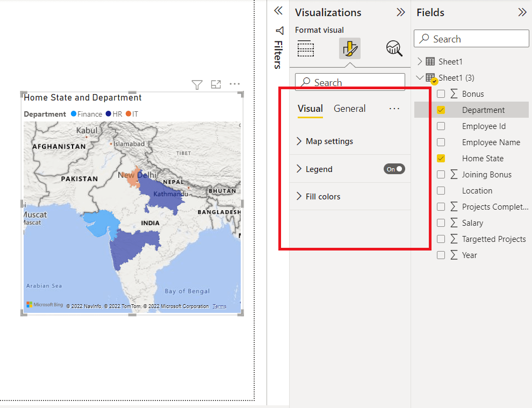This screenshot has width=532, height=408.
Task: Open the Terms link on the map
Action: click(219, 306)
